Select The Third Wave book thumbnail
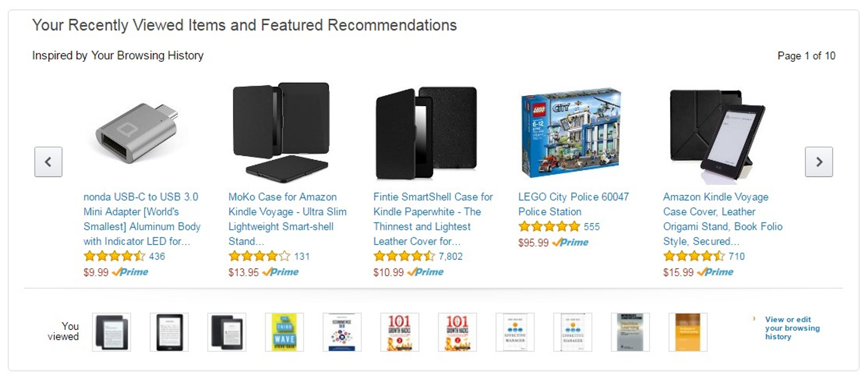Viewport: 868px width, 382px height. [x=285, y=332]
